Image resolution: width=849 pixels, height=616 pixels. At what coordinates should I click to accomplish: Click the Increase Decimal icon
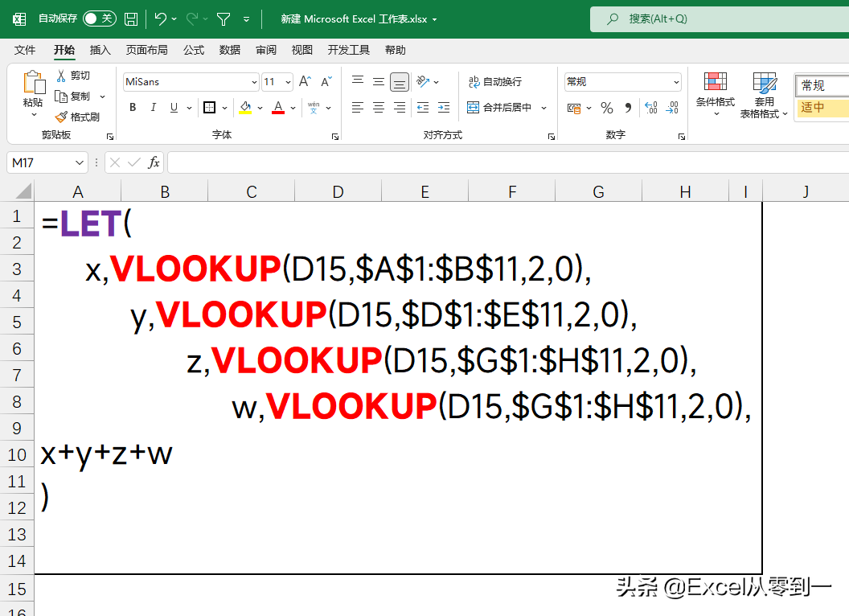click(651, 108)
